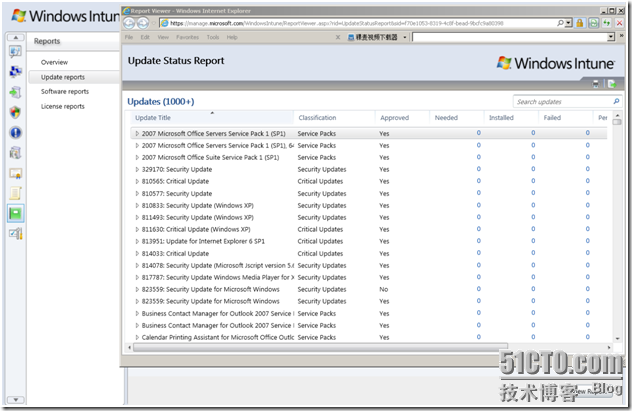
Task: Open the File menu
Action: 129,37
